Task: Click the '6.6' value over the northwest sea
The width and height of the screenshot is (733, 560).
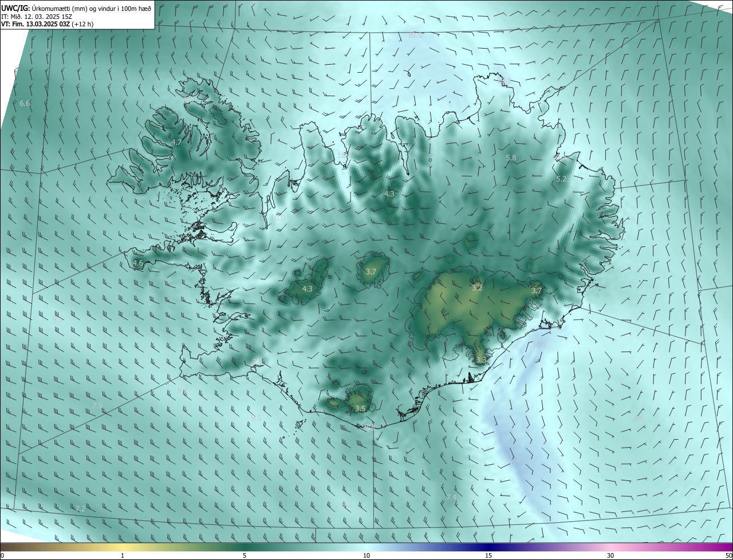Action: [x=25, y=104]
